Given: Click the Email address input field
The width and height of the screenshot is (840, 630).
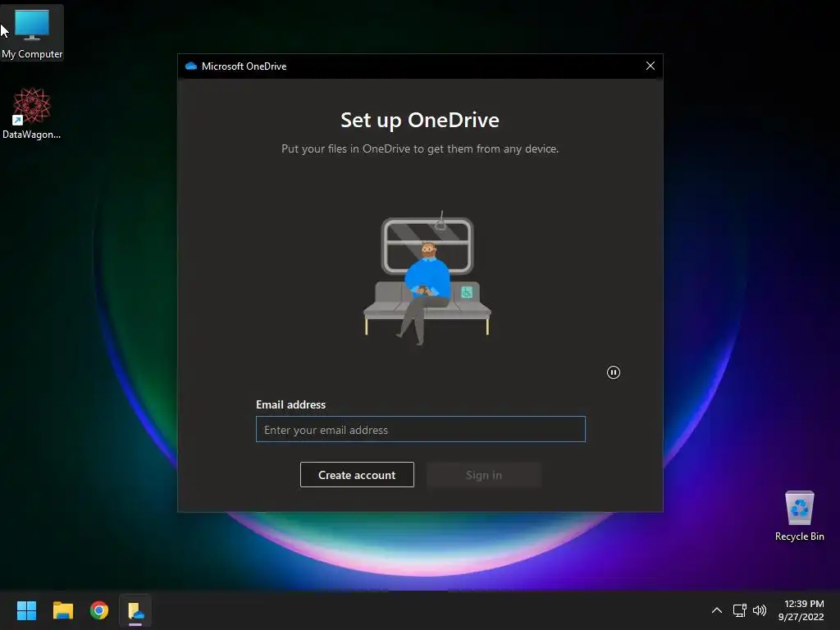Looking at the screenshot, I should [421, 429].
